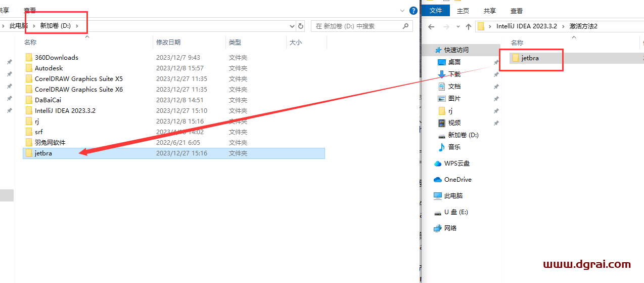The image size is (644, 283).
Task: Expand breadcrumb chevron after 新加卷 (D:)
Action: (x=77, y=26)
